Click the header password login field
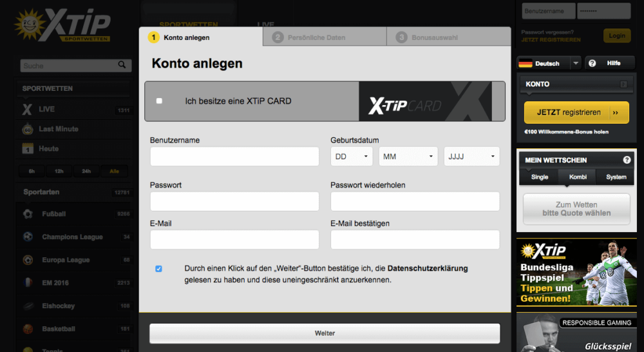The height and width of the screenshot is (352, 644). click(x=604, y=11)
